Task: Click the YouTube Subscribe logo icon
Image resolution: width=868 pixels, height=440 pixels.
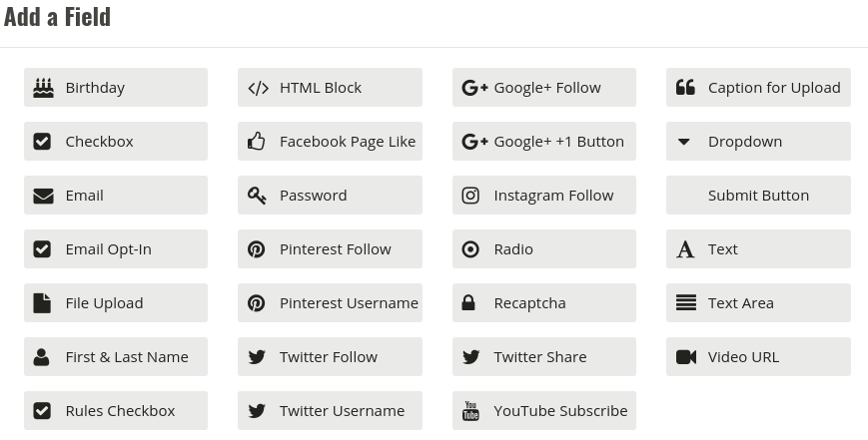Action: tap(470, 411)
